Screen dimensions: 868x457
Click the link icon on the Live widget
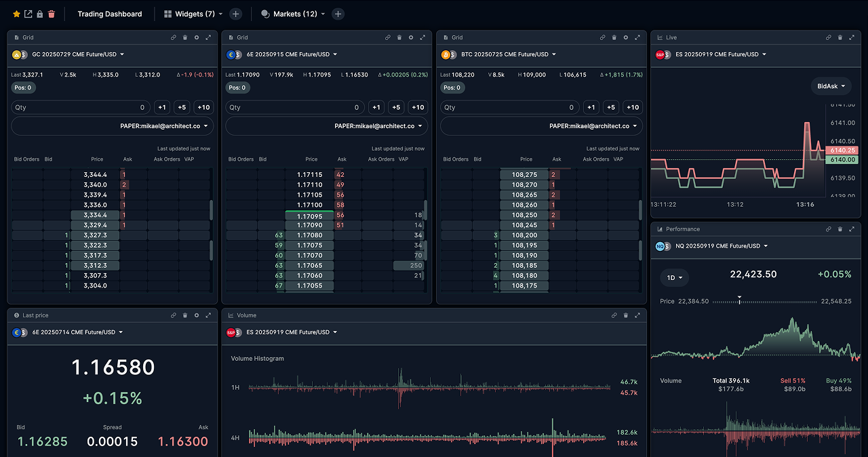[828, 37]
